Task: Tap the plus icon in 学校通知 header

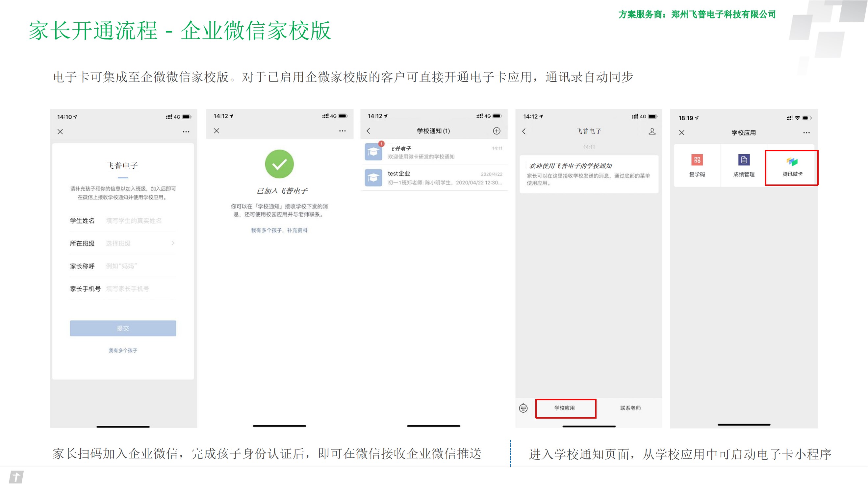Action: (x=496, y=131)
